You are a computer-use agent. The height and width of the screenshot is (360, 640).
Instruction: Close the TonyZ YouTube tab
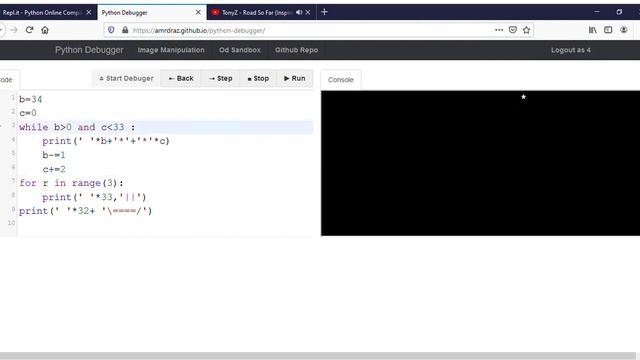(308, 12)
